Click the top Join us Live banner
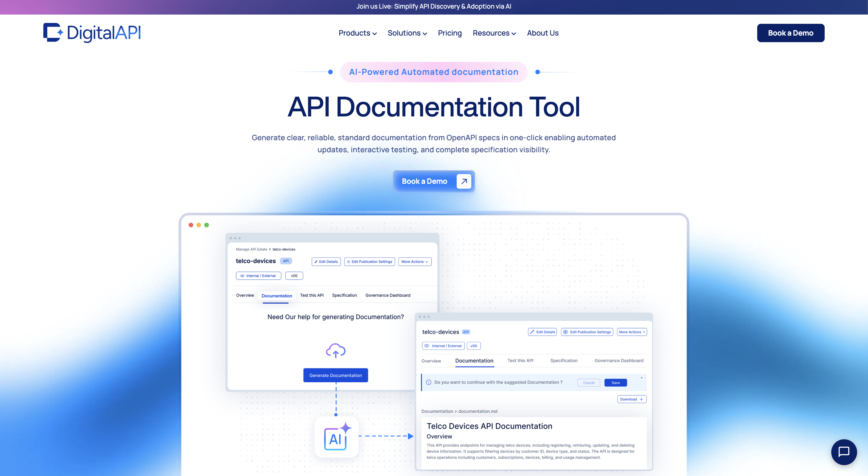 [434, 6]
